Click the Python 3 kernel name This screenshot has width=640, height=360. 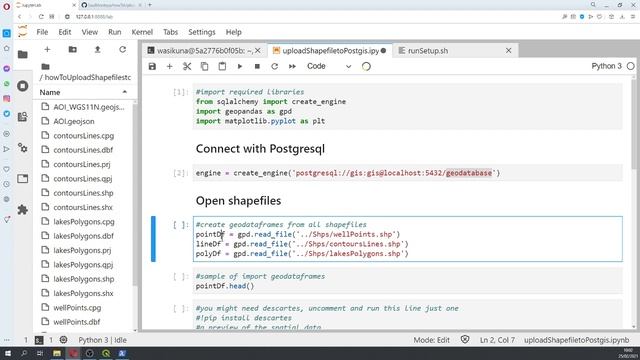click(x=607, y=66)
